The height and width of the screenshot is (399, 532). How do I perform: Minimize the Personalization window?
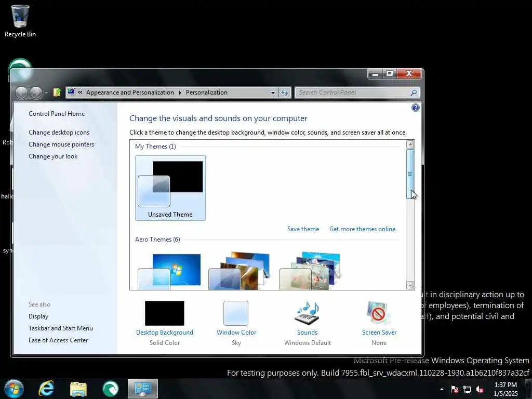pyautogui.click(x=375, y=74)
